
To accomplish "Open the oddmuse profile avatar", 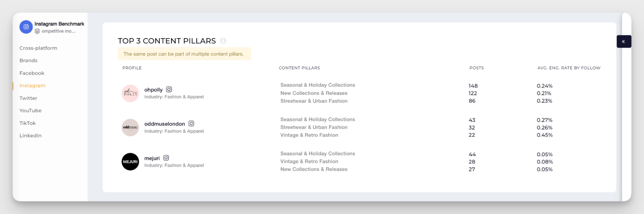I will click(x=130, y=127).
